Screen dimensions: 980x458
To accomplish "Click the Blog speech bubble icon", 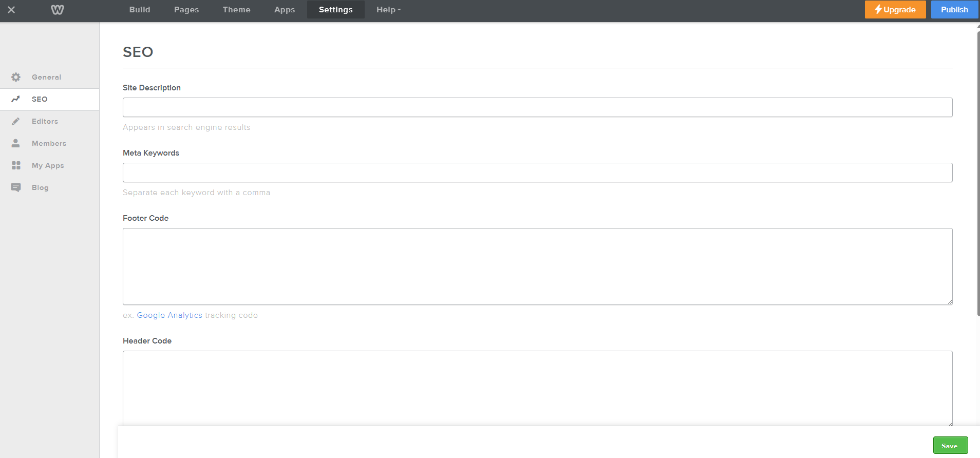I will 16,187.
